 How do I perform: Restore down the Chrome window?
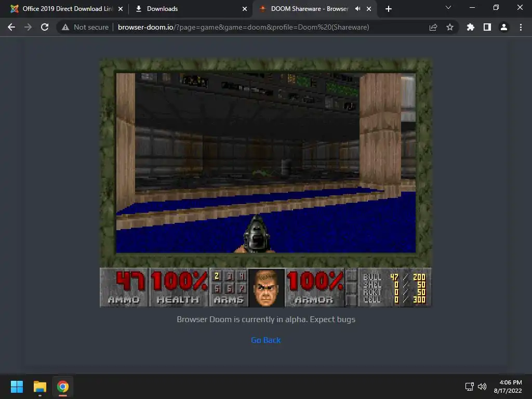tap(496, 7)
